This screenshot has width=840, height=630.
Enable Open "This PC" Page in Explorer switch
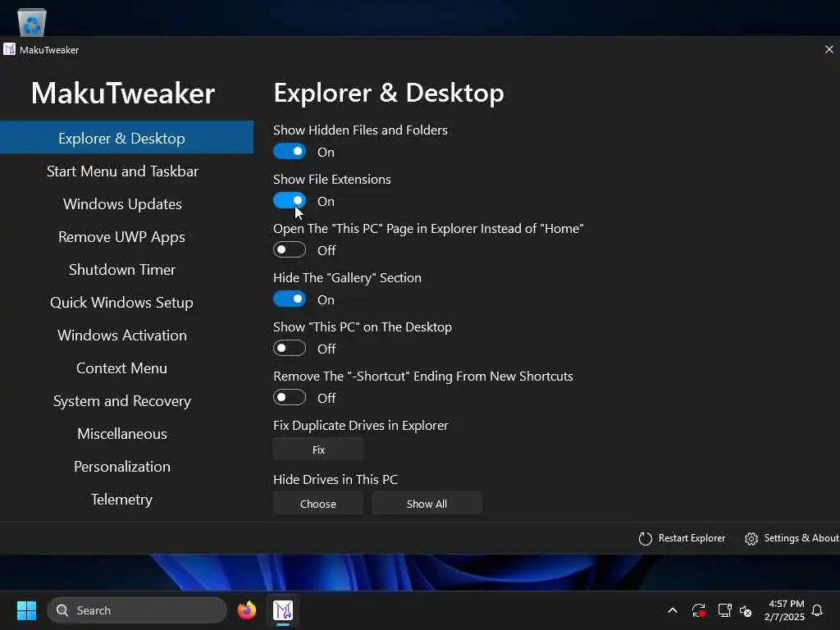(x=290, y=250)
